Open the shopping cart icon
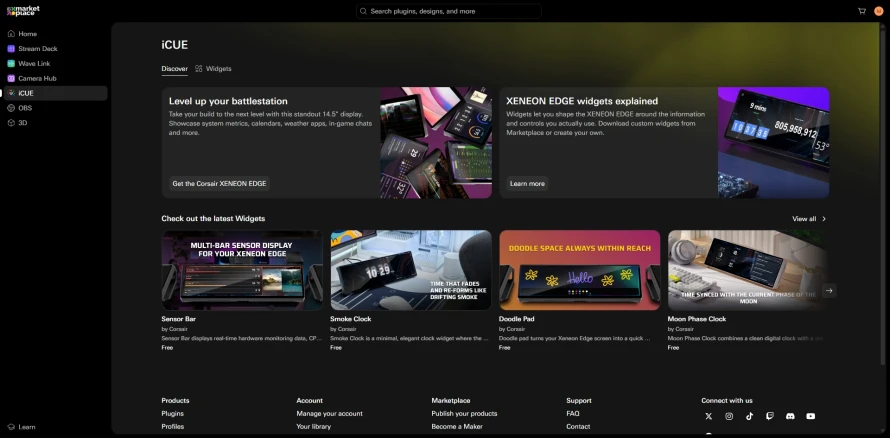This screenshot has width=890, height=438. click(x=862, y=11)
